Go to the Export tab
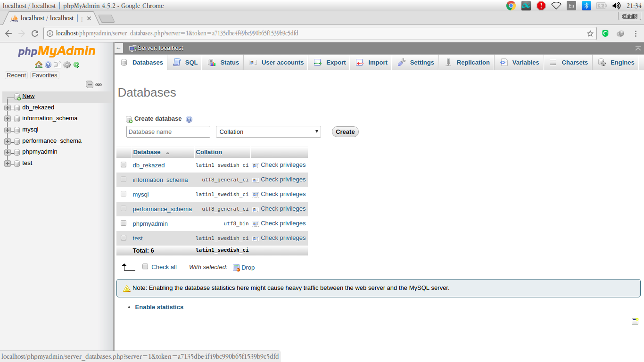 (x=330, y=63)
